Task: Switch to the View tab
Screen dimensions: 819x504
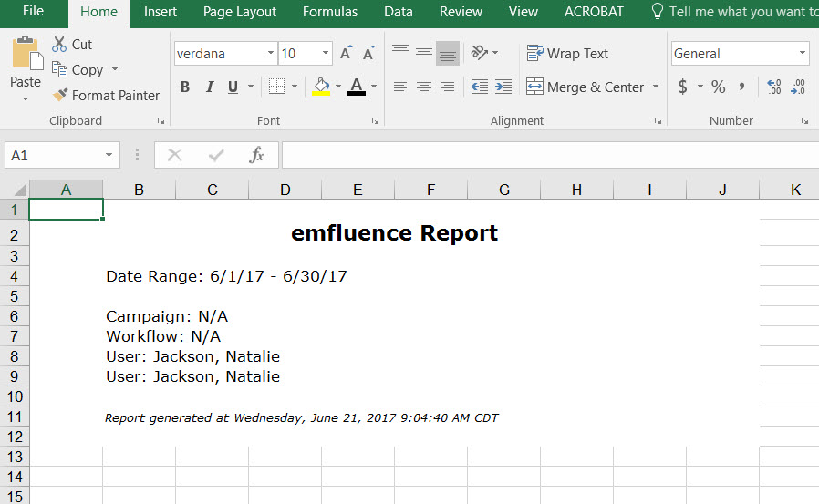Action: pyautogui.click(x=523, y=12)
